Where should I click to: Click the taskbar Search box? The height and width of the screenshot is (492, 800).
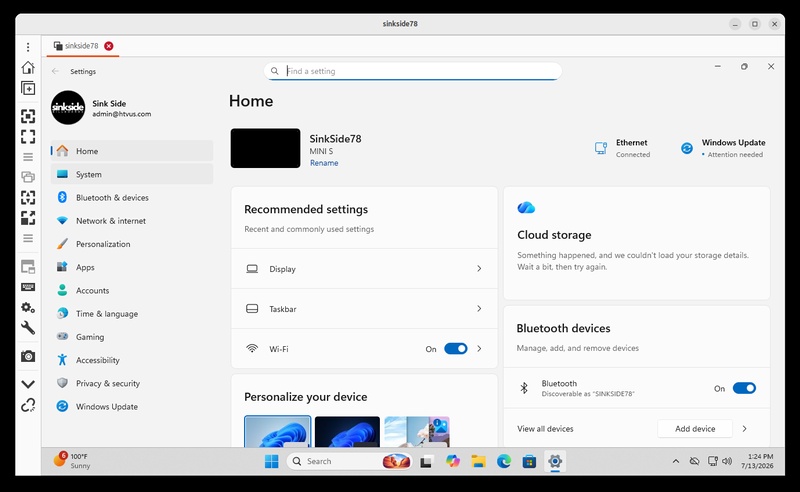[x=350, y=461]
